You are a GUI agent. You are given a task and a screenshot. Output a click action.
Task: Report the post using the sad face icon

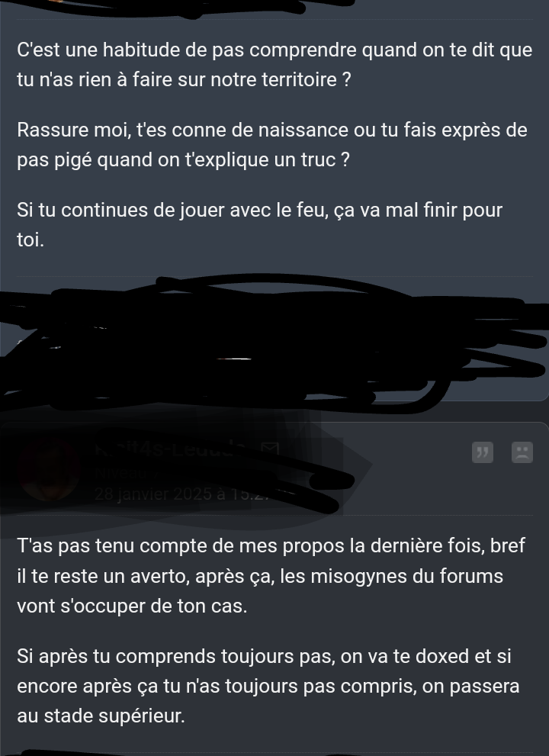click(x=522, y=452)
